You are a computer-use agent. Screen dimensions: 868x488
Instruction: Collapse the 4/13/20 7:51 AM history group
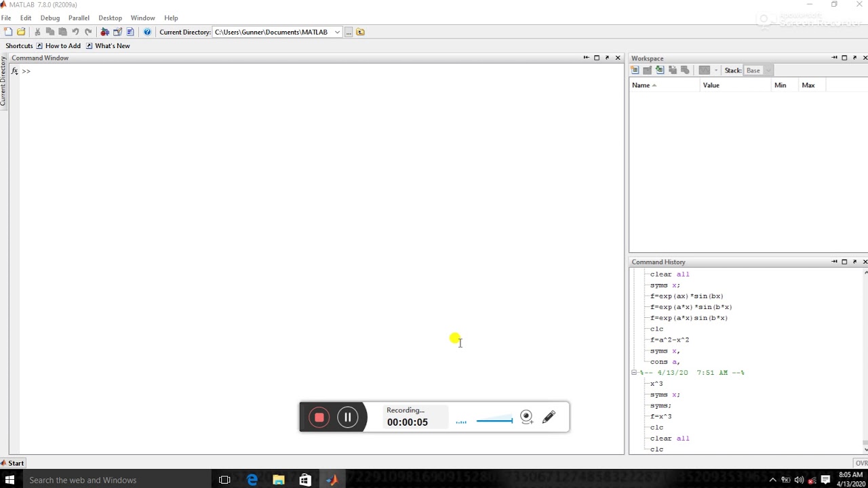click(634, 372)
